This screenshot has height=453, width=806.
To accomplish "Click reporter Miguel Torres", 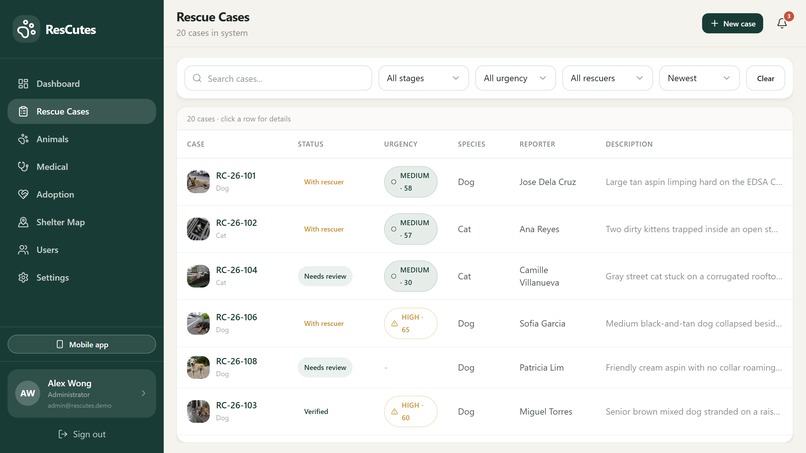I will [x=545, y=411].
